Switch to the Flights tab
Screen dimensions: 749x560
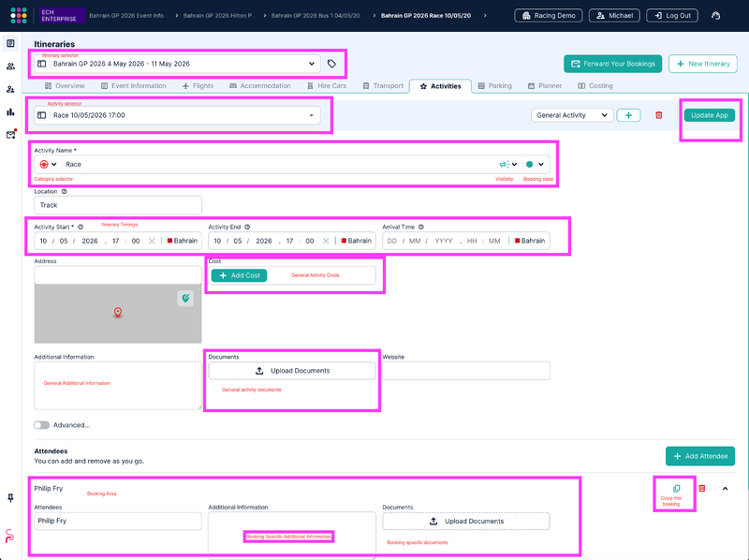tap(198, 86)
